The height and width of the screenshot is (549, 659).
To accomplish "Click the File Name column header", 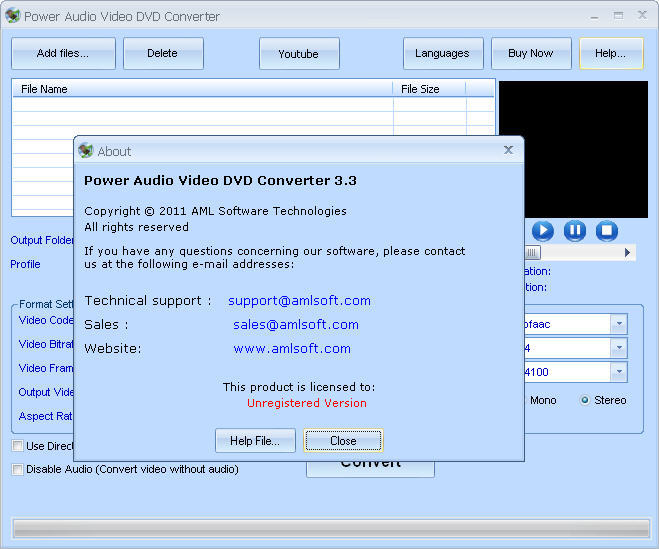I will coord(202,89).
